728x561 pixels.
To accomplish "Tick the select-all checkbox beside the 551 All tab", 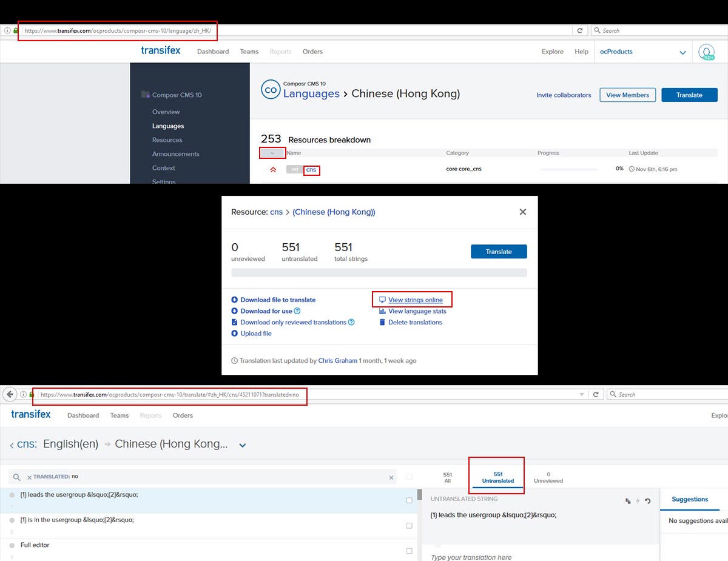I will point(409,477).
